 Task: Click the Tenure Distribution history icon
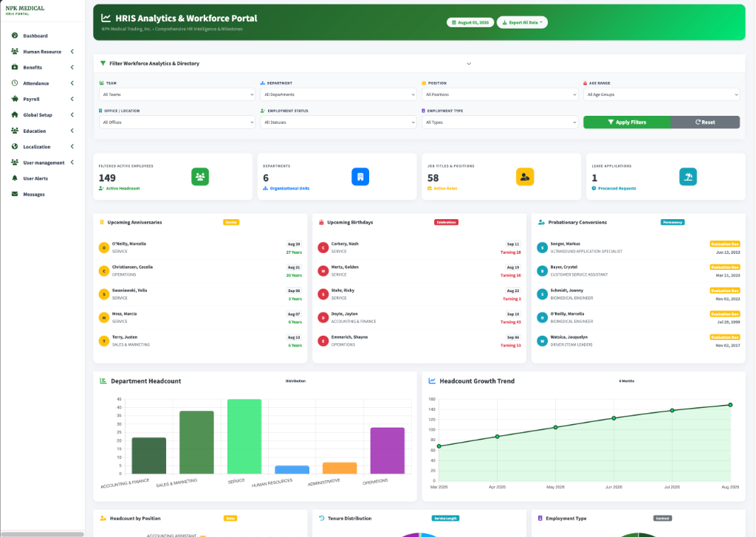tap(322, 519)
